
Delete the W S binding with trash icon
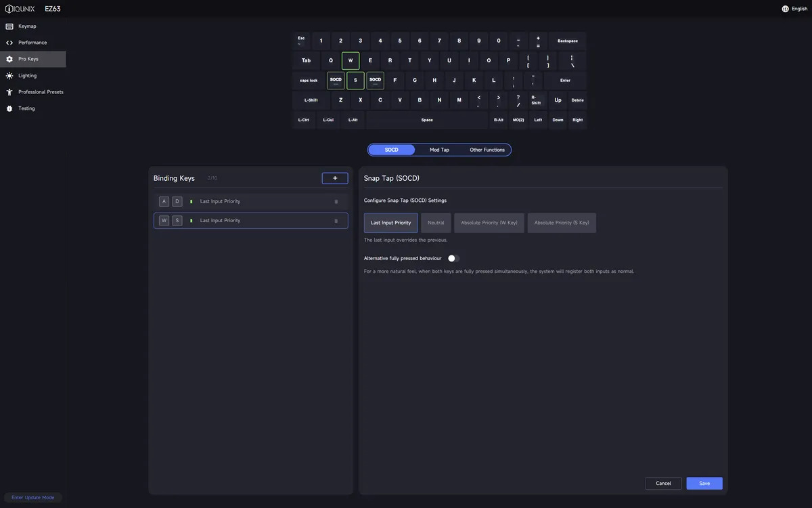pos(336,221)
